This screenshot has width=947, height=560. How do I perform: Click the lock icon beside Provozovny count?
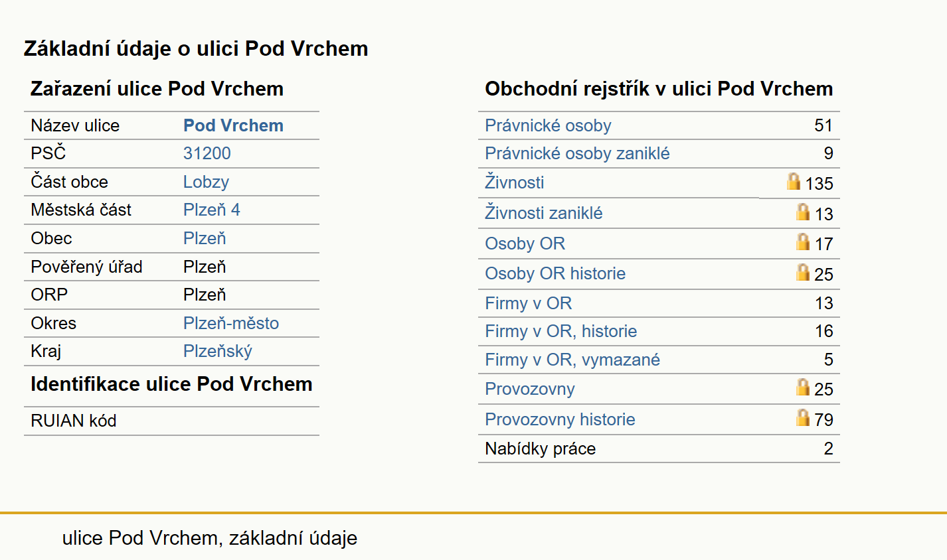point(803,387)
